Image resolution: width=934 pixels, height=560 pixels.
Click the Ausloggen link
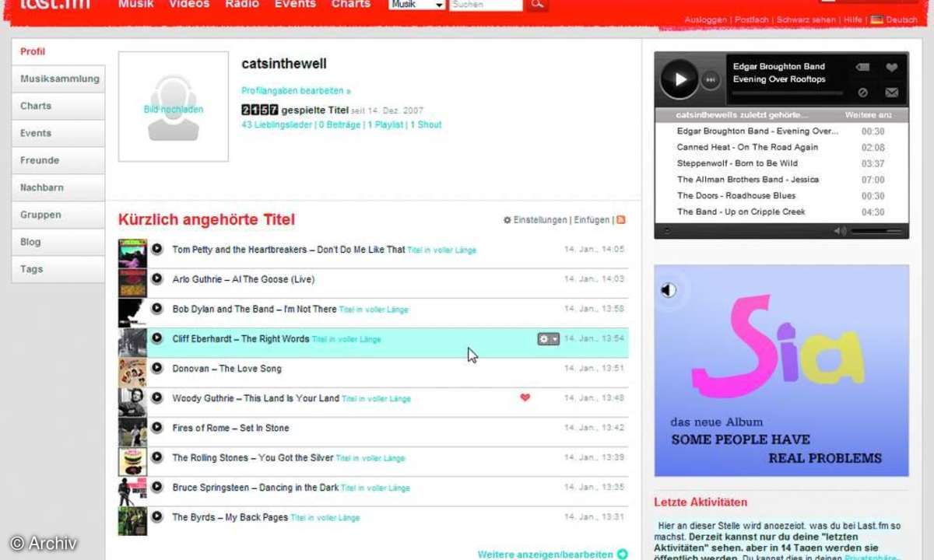pos(706,19)
